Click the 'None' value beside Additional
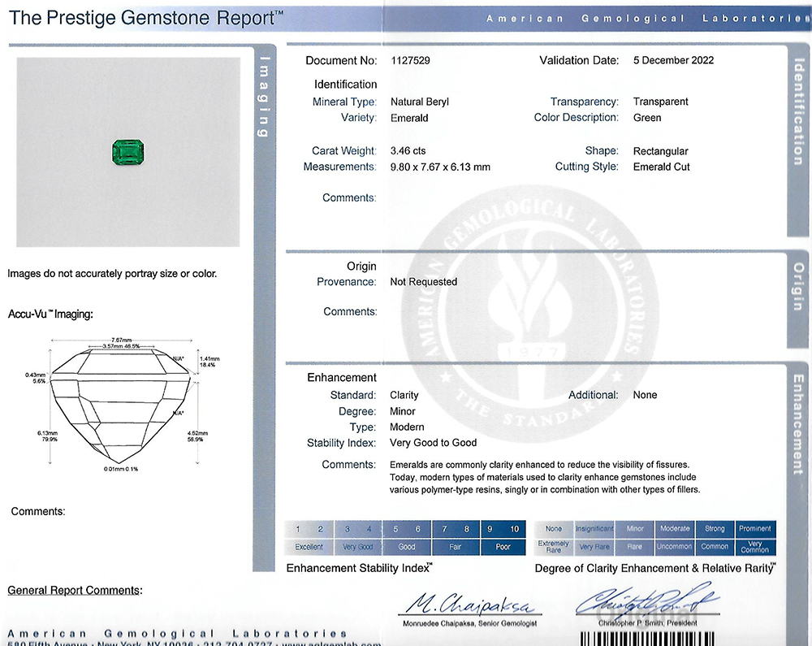Viewport: 812px width, 646px height. [645, 395]
